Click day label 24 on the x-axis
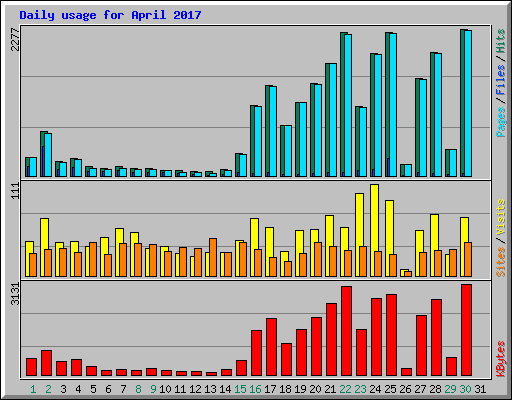The width and height of the screenshot is (512, 400). (x=375, y=389)
